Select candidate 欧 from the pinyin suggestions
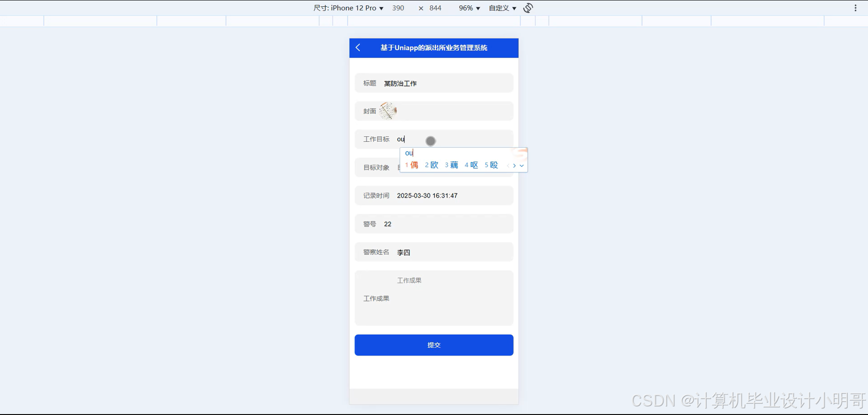The width and height of the screenshot is (868, 415). tap(434, 165)
